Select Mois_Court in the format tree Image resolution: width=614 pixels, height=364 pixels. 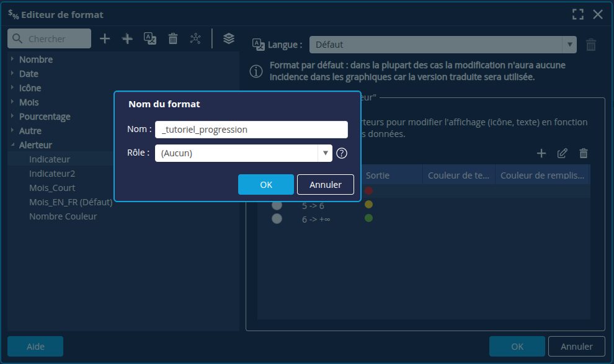pos(52,188)
